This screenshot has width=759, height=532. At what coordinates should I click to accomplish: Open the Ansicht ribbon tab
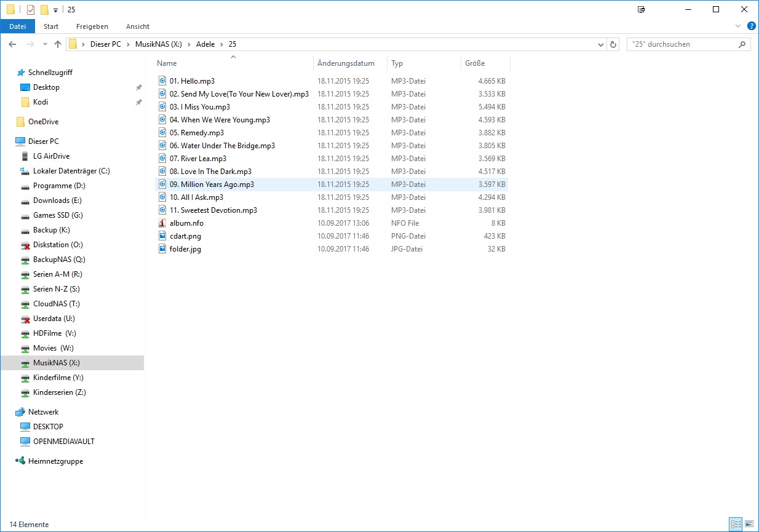[138, 26]
